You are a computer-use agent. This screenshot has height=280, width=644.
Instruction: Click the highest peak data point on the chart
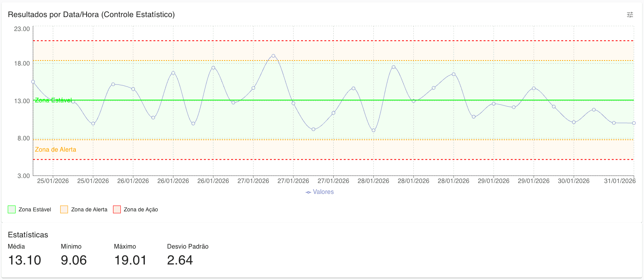(x=273, y=56)
